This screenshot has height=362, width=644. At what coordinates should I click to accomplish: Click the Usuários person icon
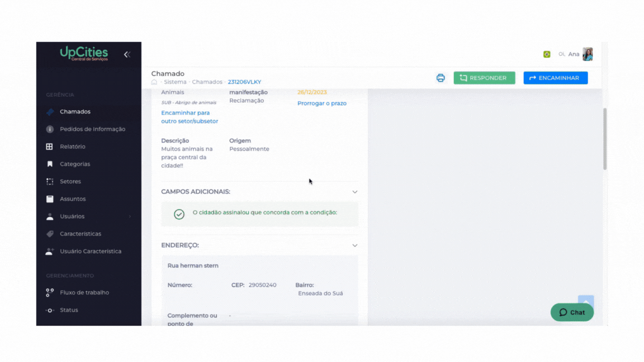50,216
